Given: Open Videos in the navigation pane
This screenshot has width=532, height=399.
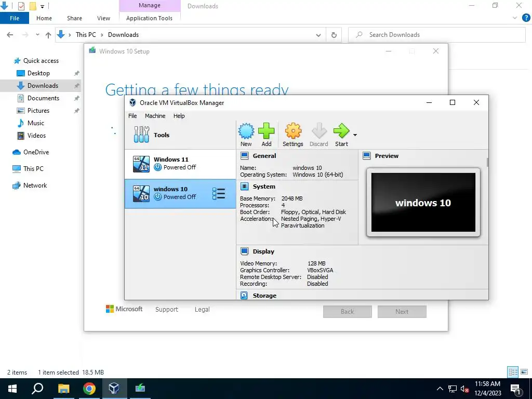Looking at the screenshot, I should (x=36, y=136).
